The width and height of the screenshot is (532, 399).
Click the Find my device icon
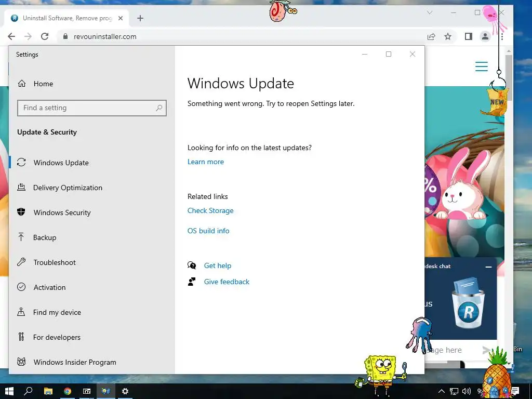coord(21,312)
